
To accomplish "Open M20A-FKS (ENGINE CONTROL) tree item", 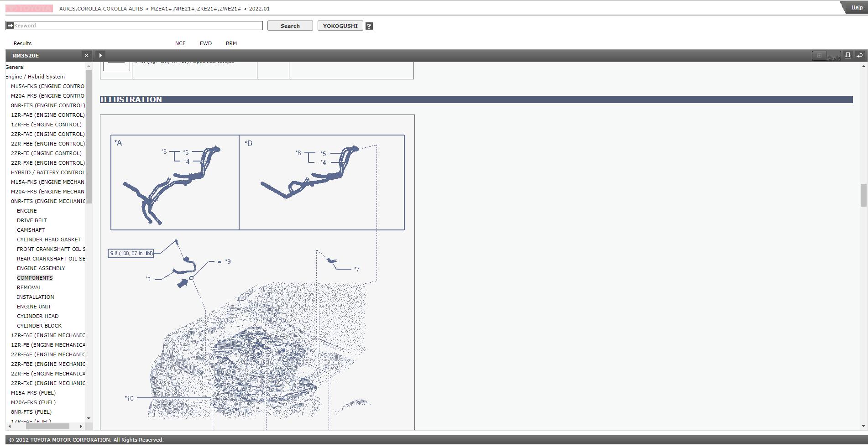I will click(x=47, y=96).
